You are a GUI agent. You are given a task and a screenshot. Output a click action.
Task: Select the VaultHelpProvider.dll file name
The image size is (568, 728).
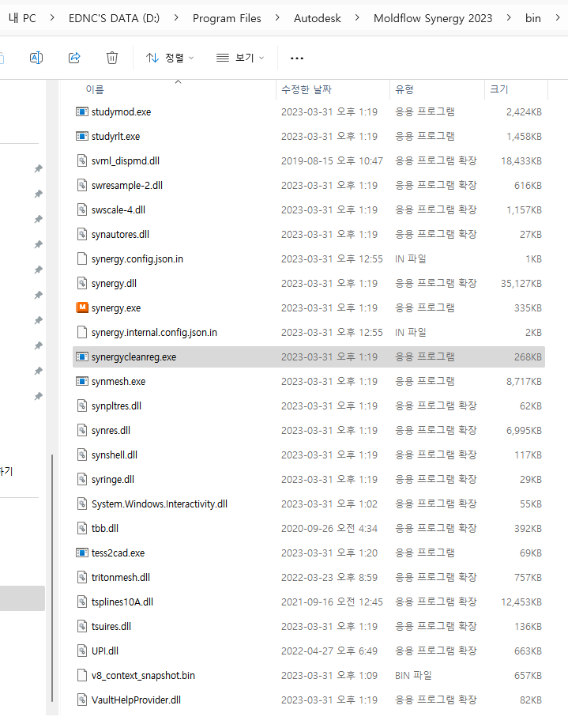click(x=136, y=700)
